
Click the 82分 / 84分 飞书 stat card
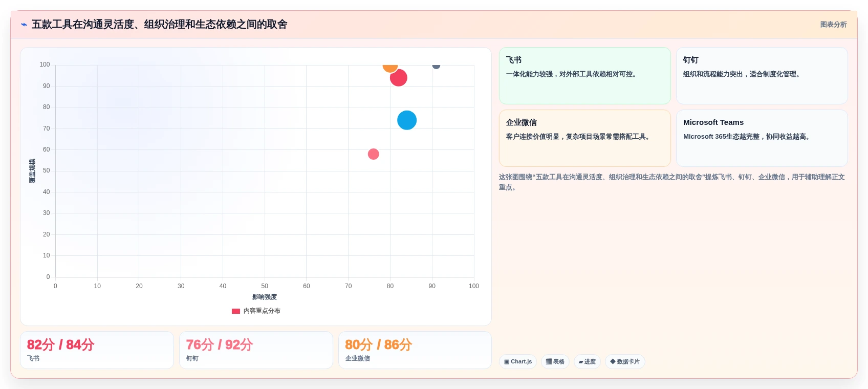tap(97, 350)
